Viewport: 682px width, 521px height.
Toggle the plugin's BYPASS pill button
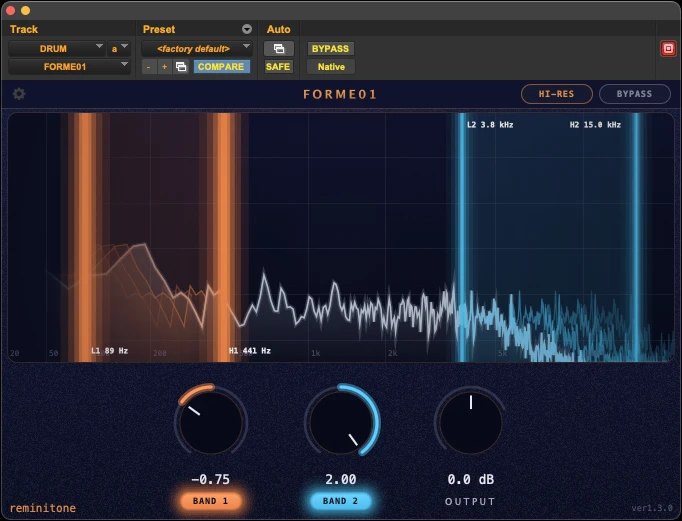[x=634, y=94]
